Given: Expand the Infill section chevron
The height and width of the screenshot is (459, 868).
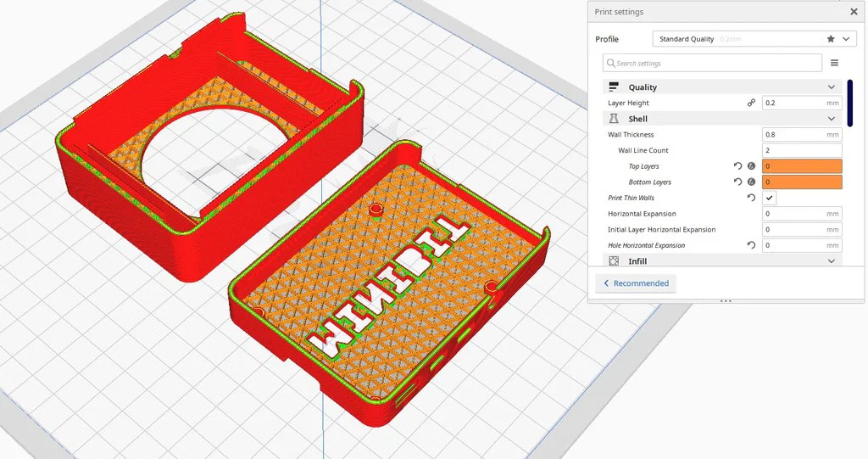Looking at the screenshot, I should pyautogui.click(x=831, y=261).
